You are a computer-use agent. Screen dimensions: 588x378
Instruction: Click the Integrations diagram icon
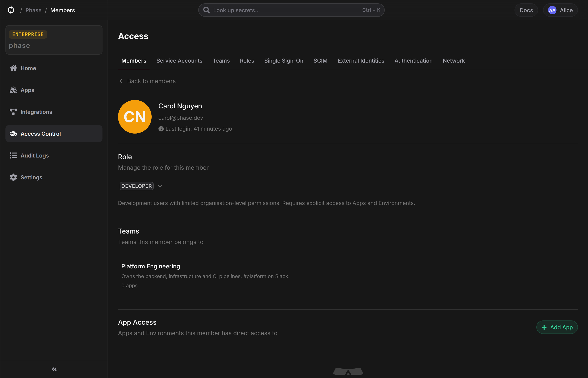pyautogui.click(x=13, y=112)
